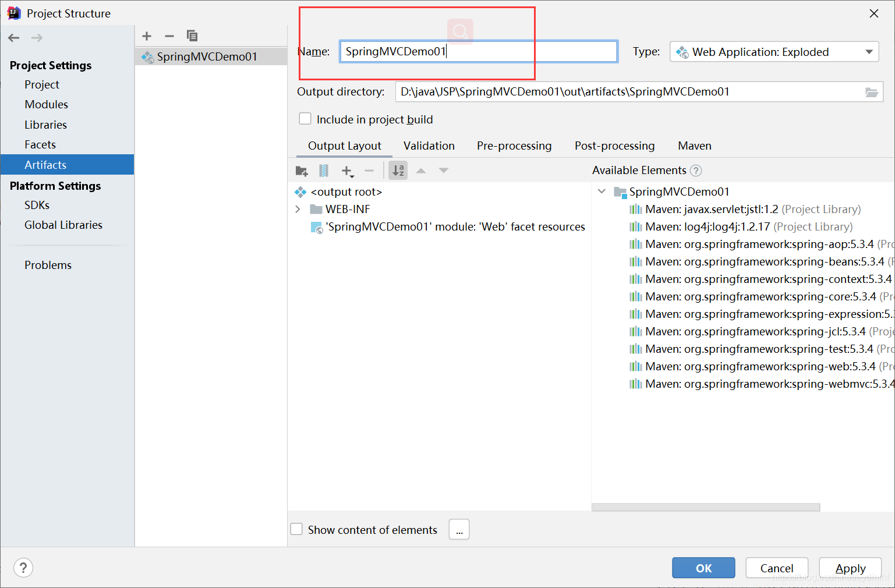Viewport: 895px width, 588px height.
Task: Open Libraries settings
Action: point(45,125)
